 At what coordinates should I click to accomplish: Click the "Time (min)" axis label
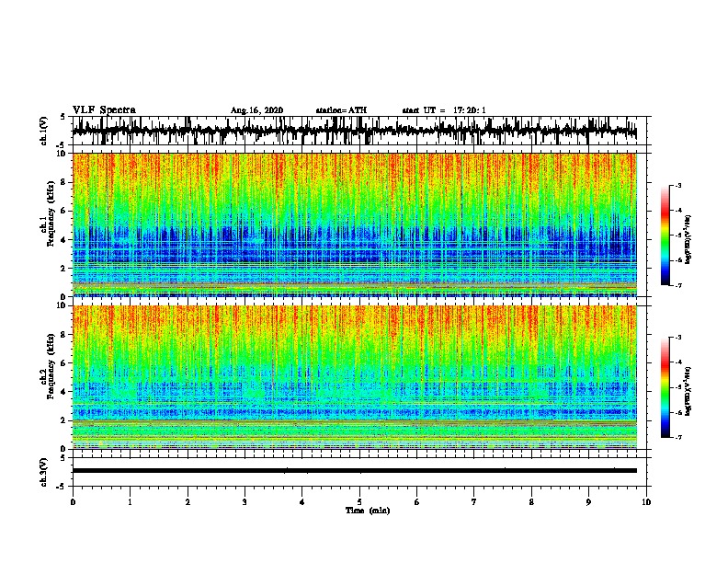(368, 511)
